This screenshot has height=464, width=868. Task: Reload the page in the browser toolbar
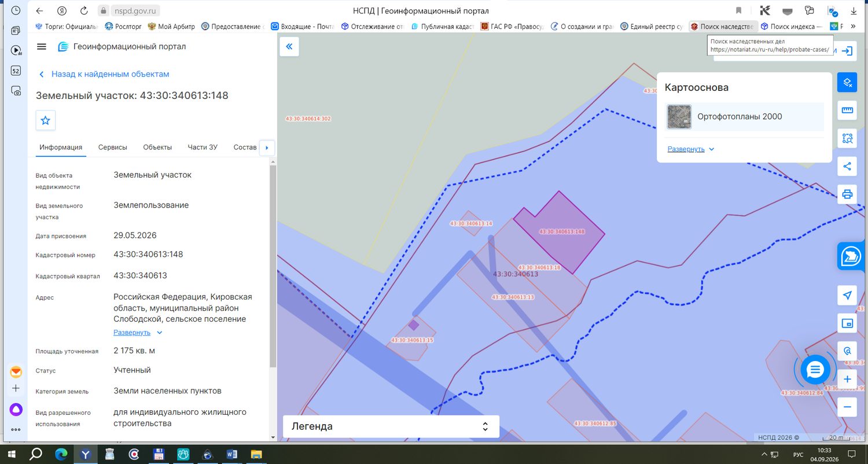tap(84, 10)
